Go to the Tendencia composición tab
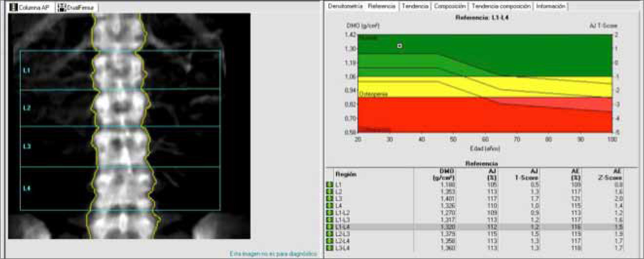644x259 pixels. click(501, 6)
